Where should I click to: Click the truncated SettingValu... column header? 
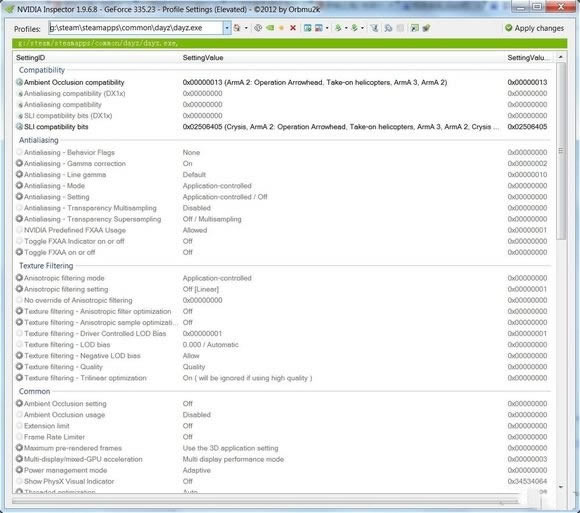pos(530,58)
